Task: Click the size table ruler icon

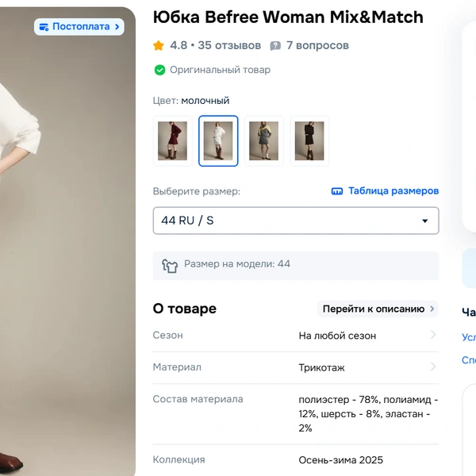Action: coord(337,191)
